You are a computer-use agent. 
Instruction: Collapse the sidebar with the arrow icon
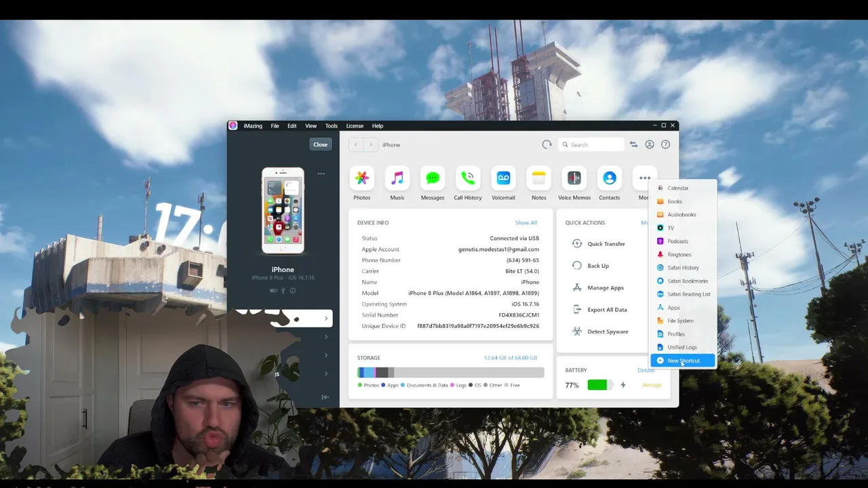(325, 397)
